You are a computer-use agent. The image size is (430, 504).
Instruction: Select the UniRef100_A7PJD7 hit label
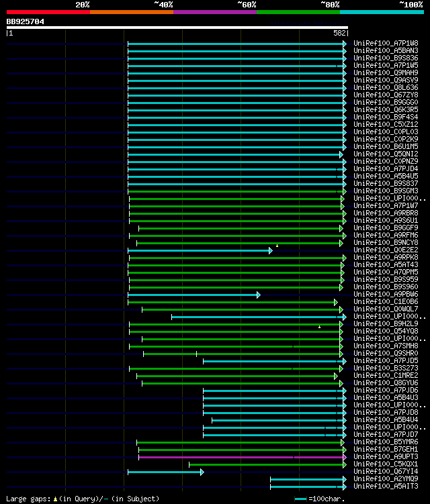(386, 434)
